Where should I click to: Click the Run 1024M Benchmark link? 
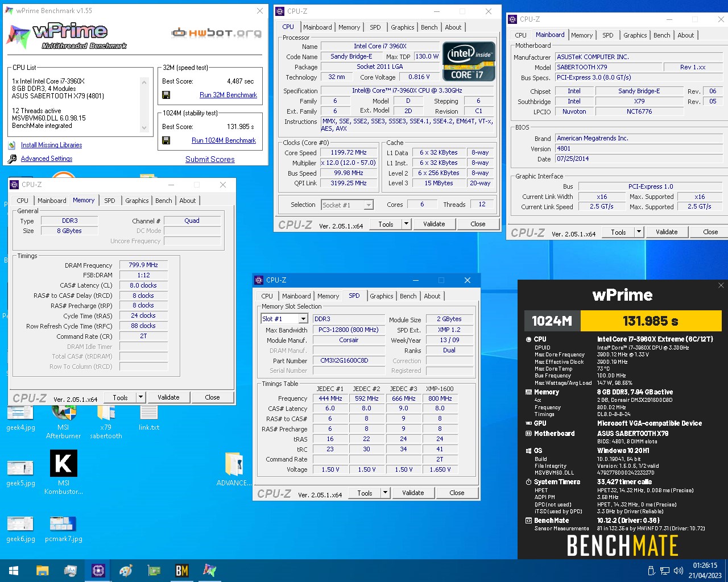[x=224, y=140]
